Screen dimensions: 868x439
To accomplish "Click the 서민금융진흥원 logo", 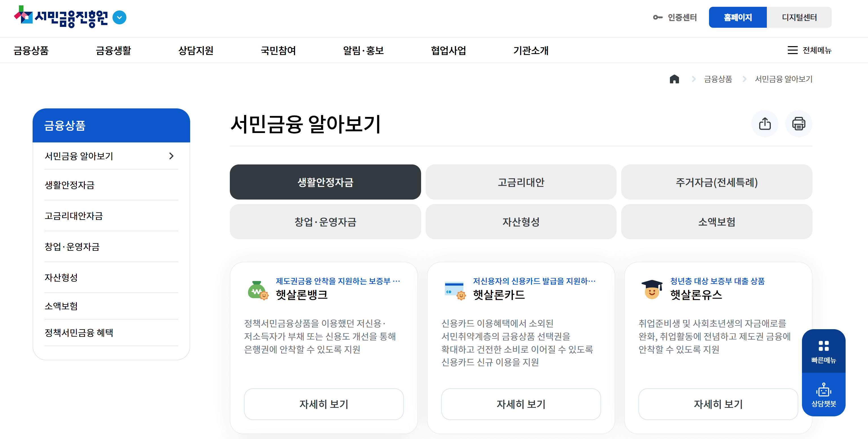I will pos(61,17).
